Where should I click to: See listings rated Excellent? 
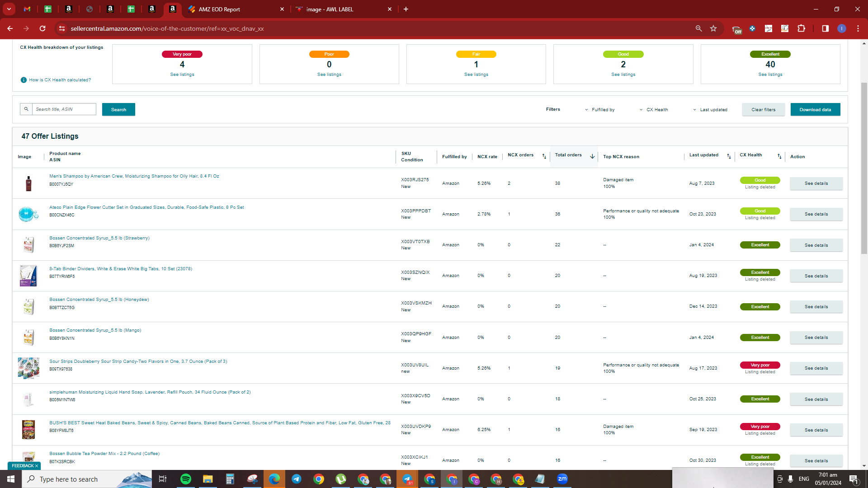pos(770,75)
